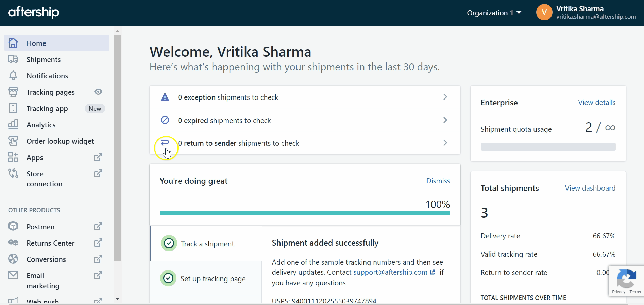Click the 100% onboarding progress bar

tap(305, 213)
